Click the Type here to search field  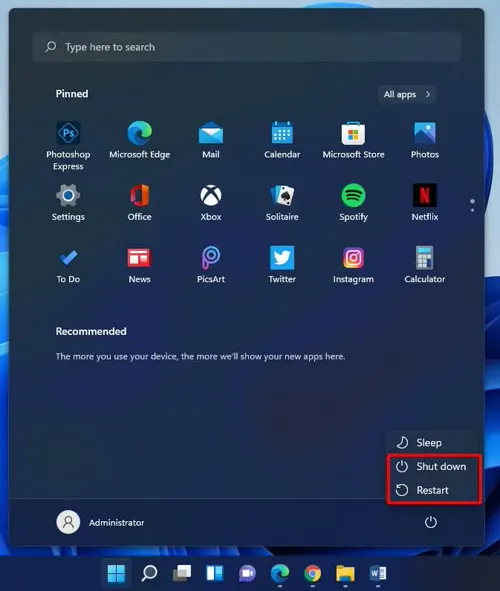247,47
